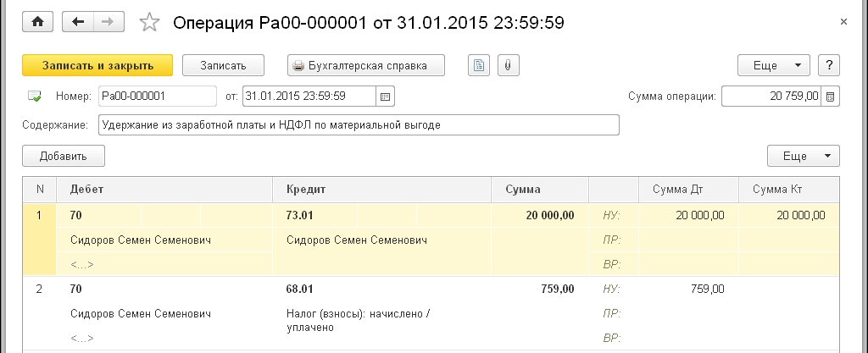
Task: Click Добавить to add a row
Action: click(x=64, y=156)
